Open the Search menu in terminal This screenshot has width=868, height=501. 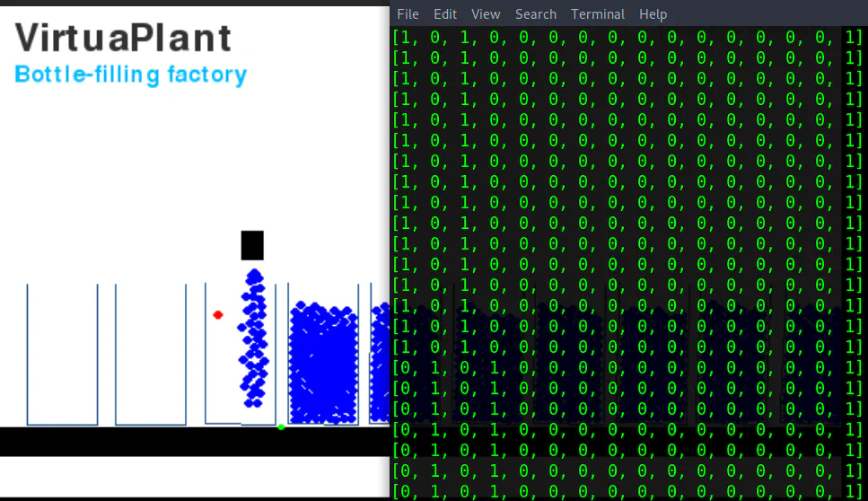click(x=535, y=14)
